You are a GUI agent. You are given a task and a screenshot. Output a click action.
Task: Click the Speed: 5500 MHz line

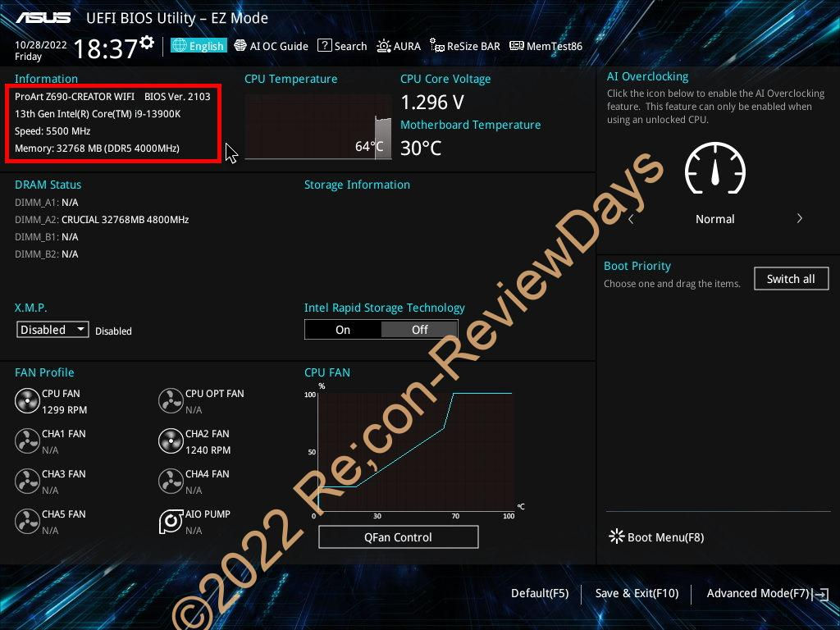(x=52, y=131)
